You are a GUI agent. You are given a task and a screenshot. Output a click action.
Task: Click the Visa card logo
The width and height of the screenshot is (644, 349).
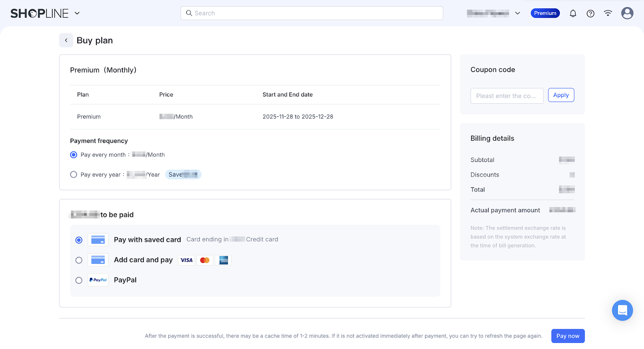pos(186,260)
